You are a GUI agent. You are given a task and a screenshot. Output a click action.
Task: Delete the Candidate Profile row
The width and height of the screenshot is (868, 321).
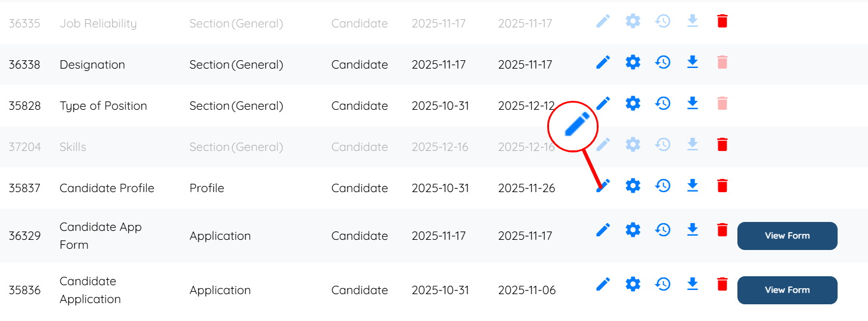(x=722, y=186)
